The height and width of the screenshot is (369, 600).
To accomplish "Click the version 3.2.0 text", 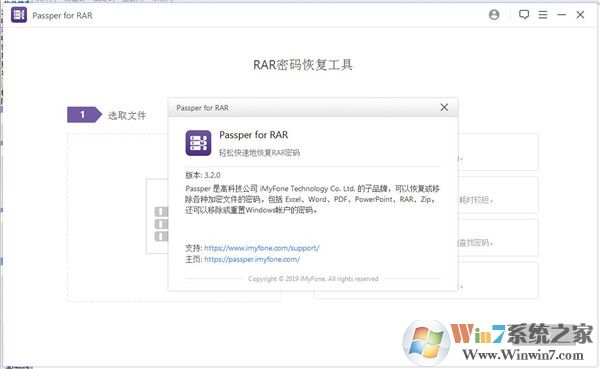I will click(x=203, y=175).
